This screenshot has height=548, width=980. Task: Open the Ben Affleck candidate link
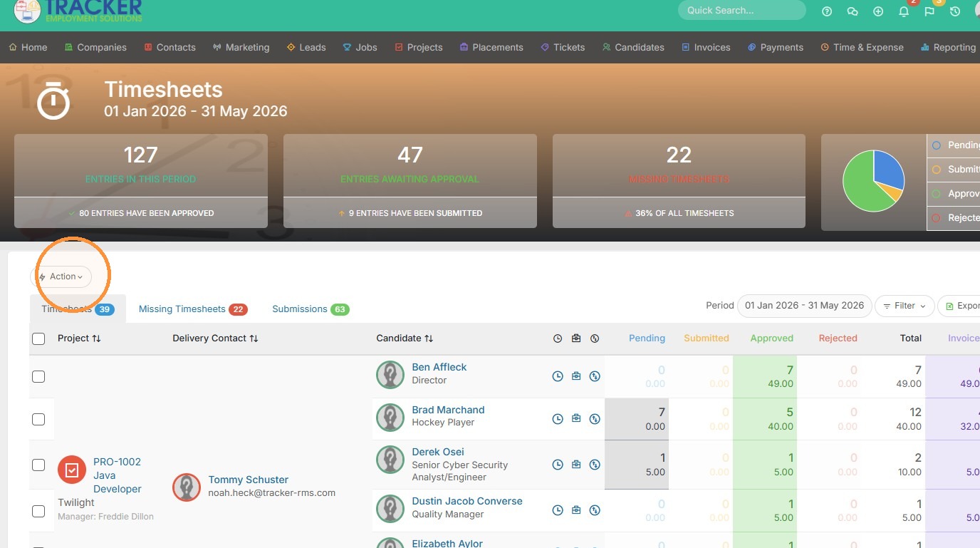439,367
